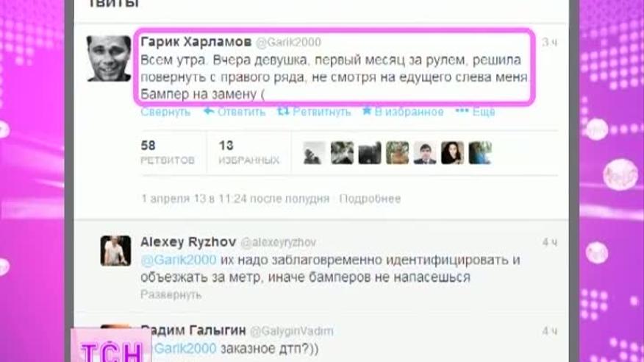The width and height of the screenshot is (644, 362).
Task: Click the retweet arrows icon
Action: pos(283,111)
